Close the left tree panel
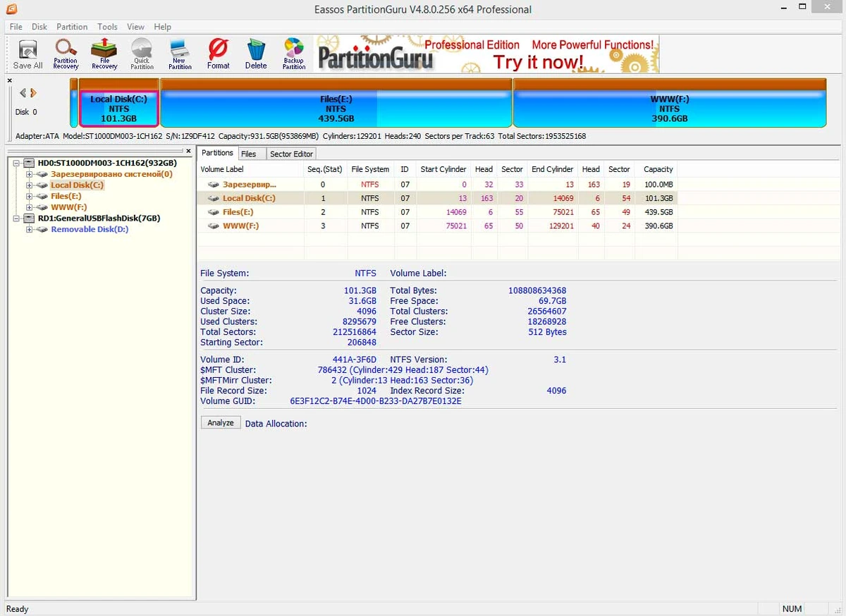This screenshot has height=616, width=846. (188, 151)
